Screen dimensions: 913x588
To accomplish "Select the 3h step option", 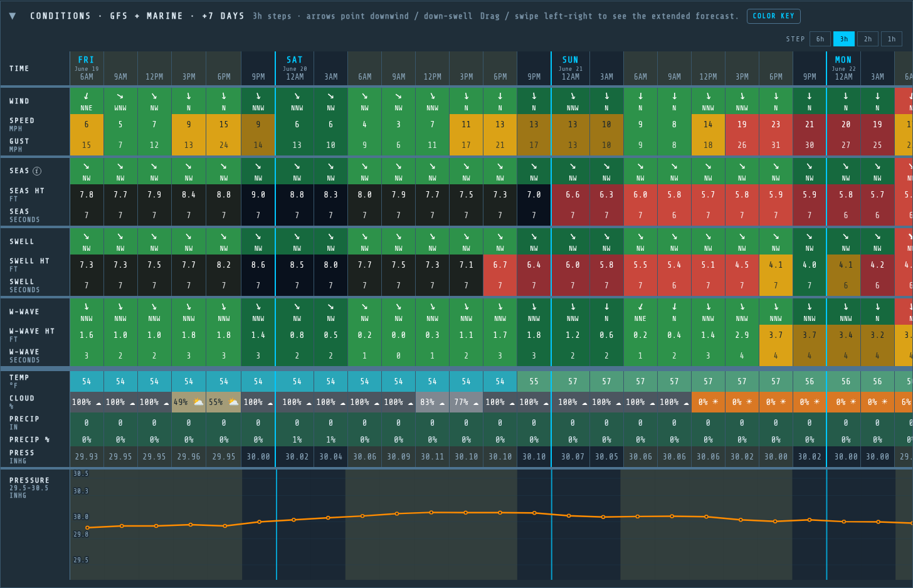I will point(843,39).
